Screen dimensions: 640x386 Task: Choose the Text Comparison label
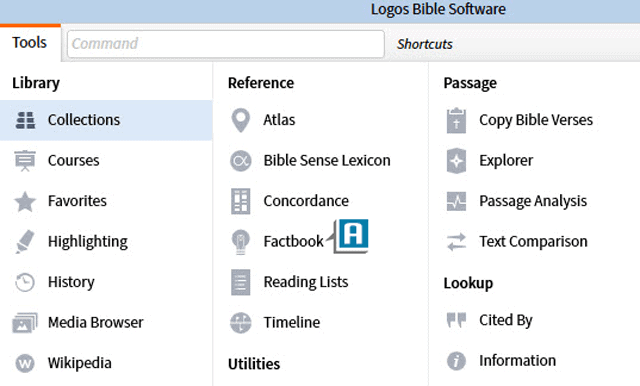(533, 242)
